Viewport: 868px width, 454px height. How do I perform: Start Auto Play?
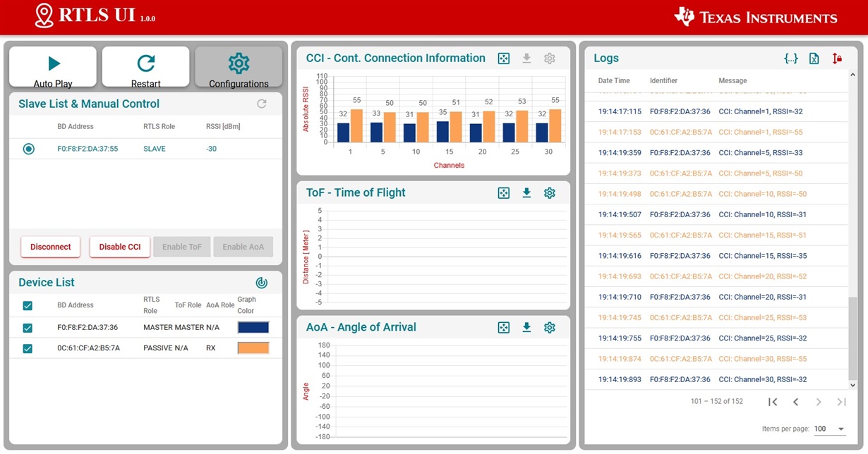click(x=53, y=67)
